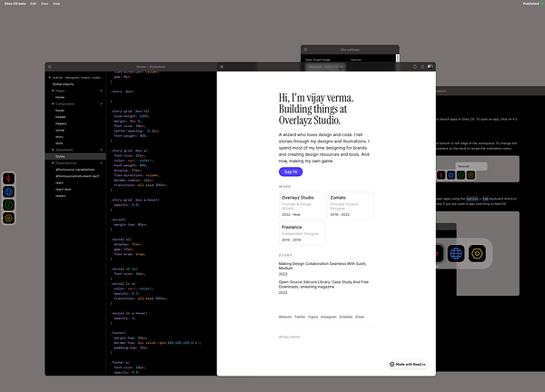The image size is (545, 392).
Task: Add a new component with plus icon
Action: [x=102, y=103]
